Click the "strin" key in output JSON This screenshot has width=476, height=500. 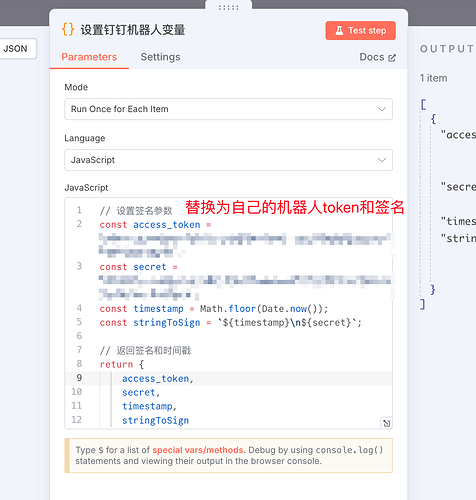click(458, 238)
